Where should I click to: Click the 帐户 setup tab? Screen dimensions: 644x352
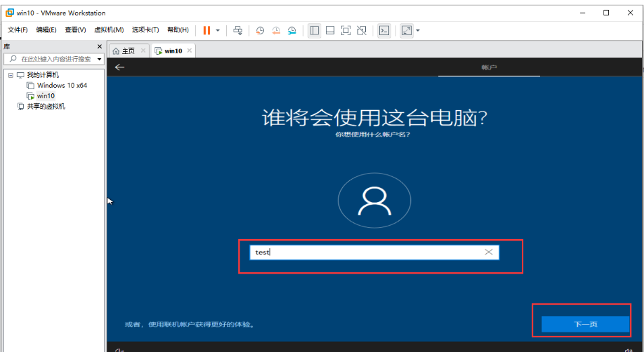pyautogui.click(x=489, y=67)
